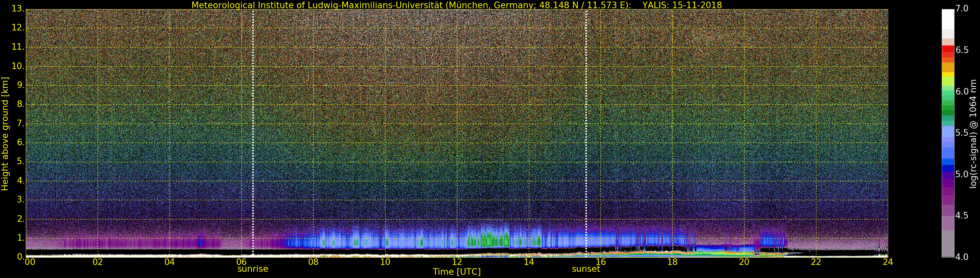Viewport: 980px width, 278px height.
Task: Click the green segment of the colorbar near 6.0
Action: pyautogui.click(x=948, y=93)
